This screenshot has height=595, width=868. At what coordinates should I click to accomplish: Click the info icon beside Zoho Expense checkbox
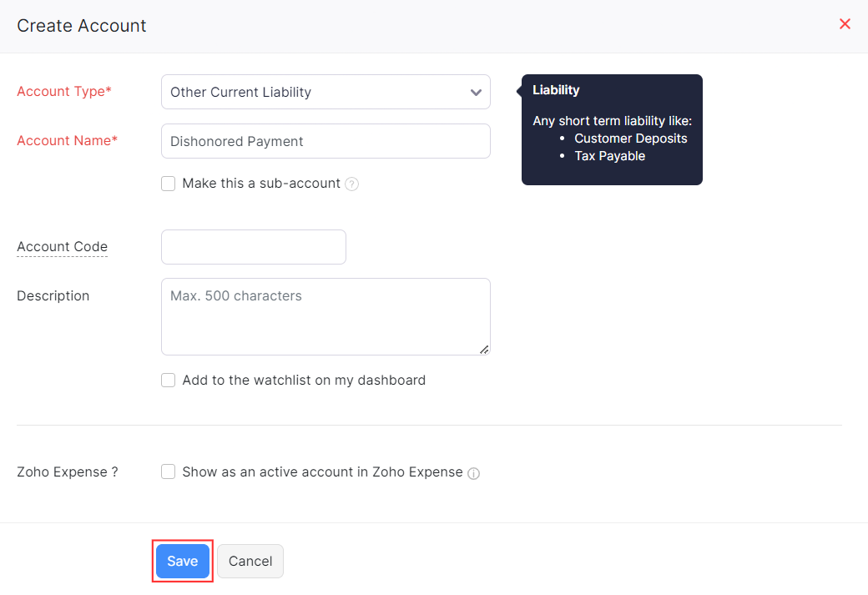(x=473, y=472)
